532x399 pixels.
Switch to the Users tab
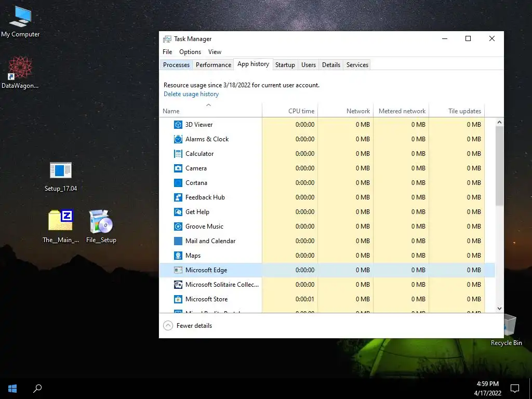point(309,65)
